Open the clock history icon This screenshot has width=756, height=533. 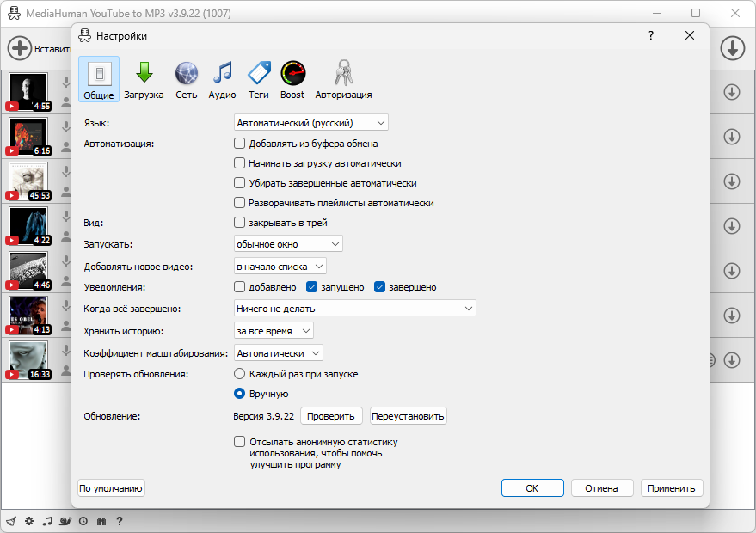point(83,521)
